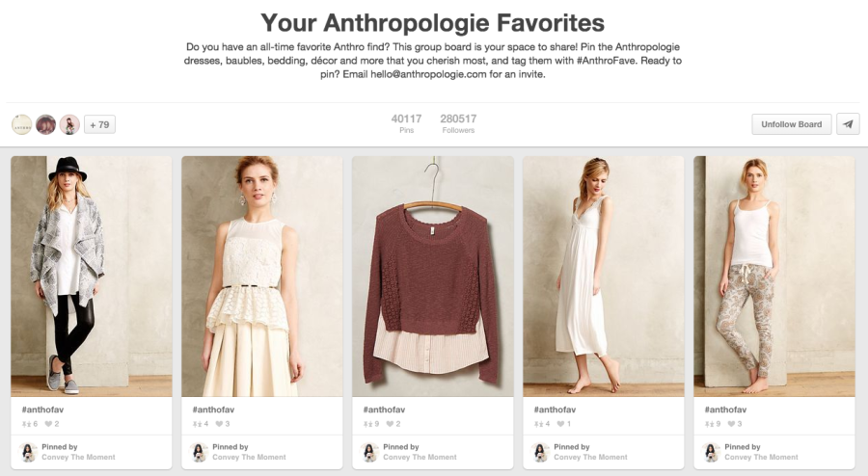Open the gray cardigan with hat pin image

[91, 277]
